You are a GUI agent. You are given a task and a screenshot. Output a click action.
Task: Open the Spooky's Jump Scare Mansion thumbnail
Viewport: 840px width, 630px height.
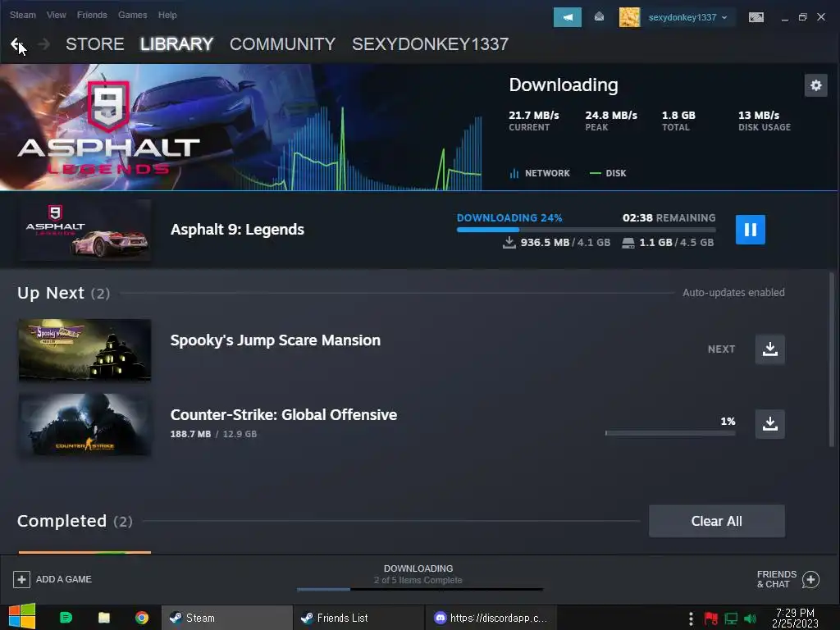click(84, 349)
